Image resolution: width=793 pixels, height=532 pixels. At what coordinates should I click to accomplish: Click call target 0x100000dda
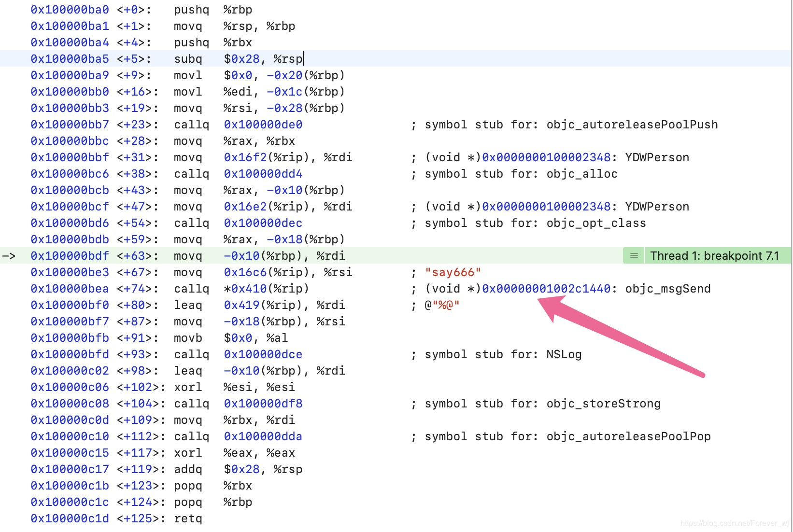click(x=263, y=436)
